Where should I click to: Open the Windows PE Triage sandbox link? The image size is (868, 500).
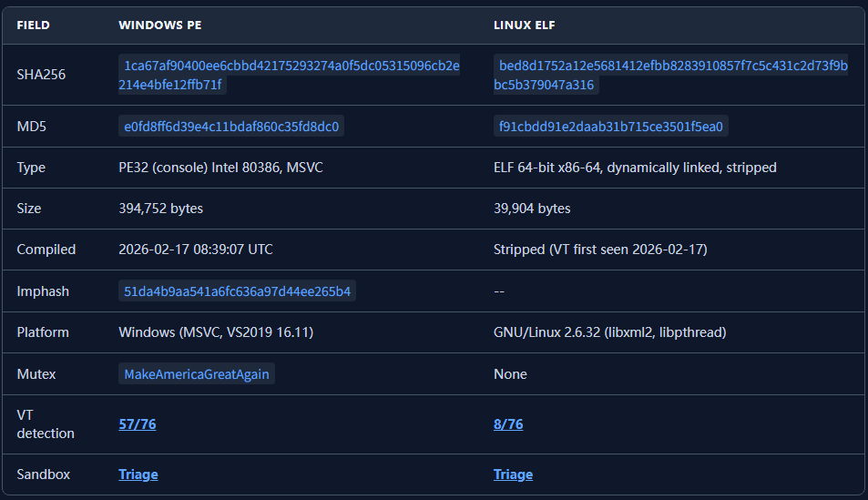(x=138, y=474)
